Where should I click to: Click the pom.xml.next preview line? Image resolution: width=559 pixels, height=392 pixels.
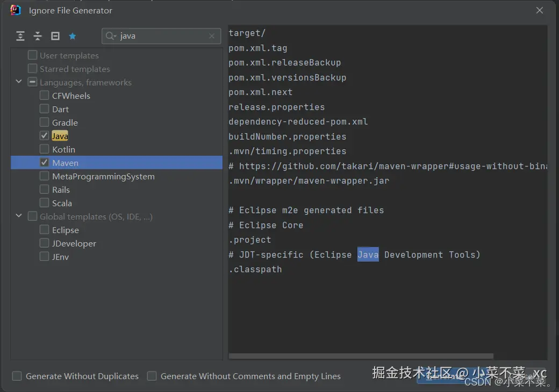pyautogui.click(x=261, y=92)
